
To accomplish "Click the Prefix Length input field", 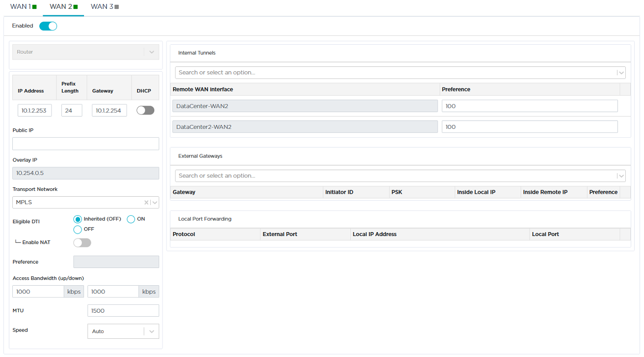I will 72,111.
